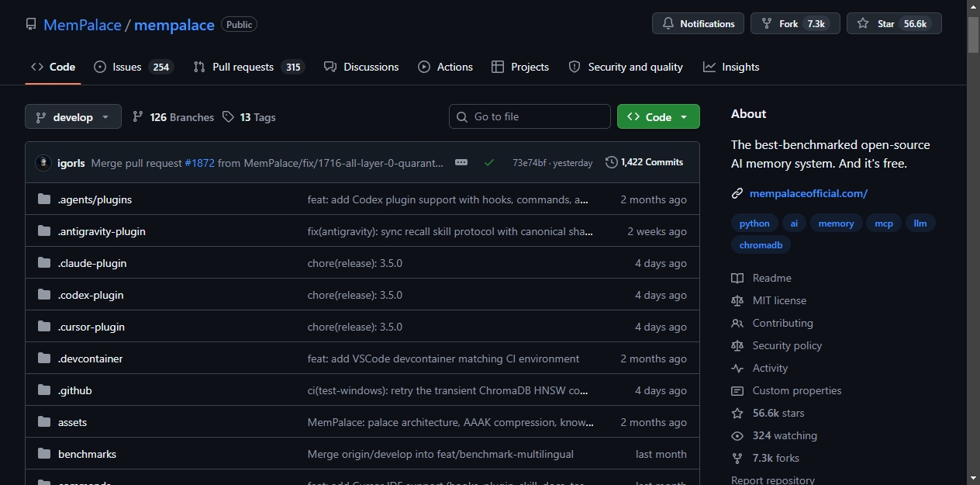Open commit hash 73e74bf

pos(530,163)
